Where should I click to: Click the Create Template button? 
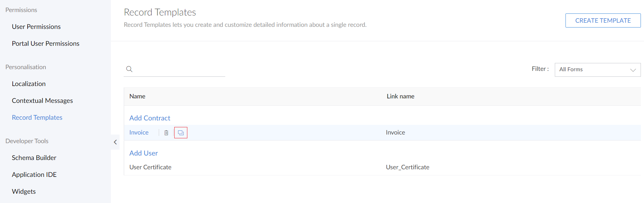click(x=603, y=21)
